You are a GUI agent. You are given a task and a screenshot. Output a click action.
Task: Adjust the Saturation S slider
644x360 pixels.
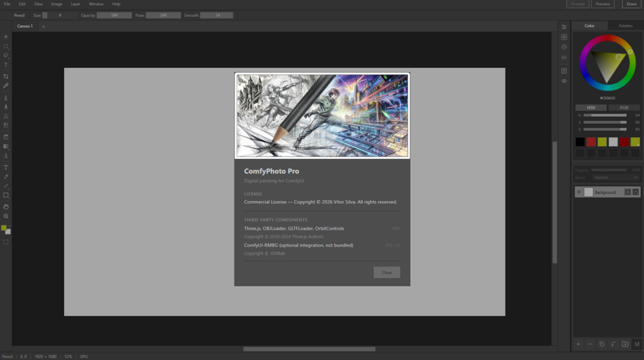coord(605,122)
